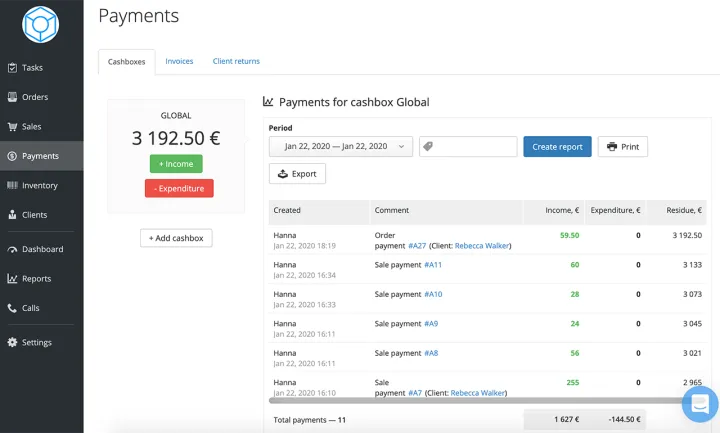Navigate to the Clients section
Screen dimensions: 720x433
34,215
